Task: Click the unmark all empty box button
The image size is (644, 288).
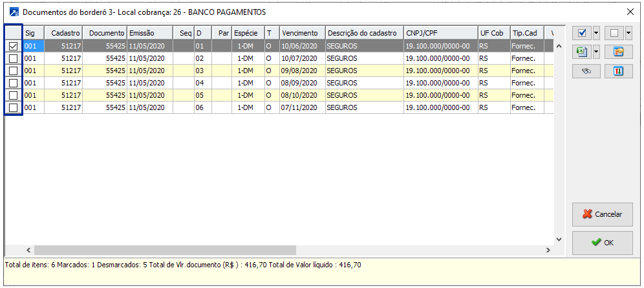Action: [614, 33]
